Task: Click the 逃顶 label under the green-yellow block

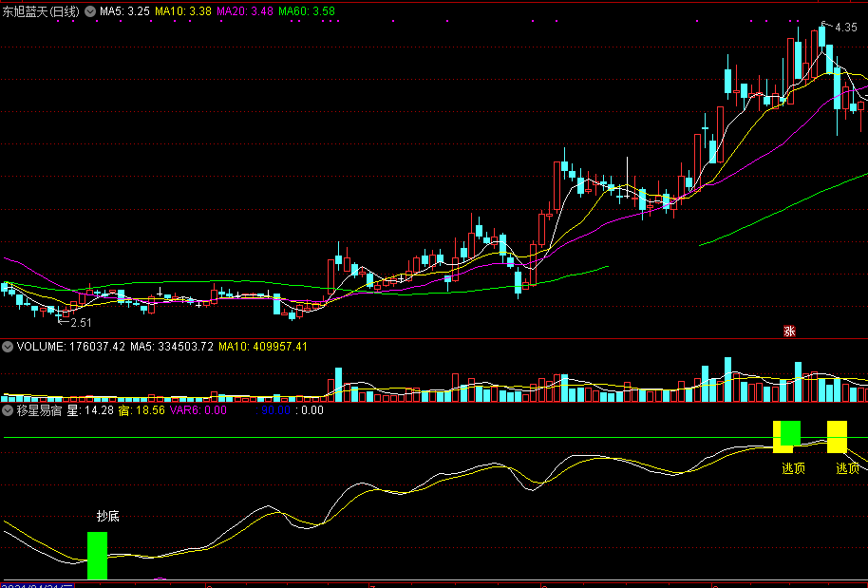Action: pyautogui.click(x=793, y=468)
